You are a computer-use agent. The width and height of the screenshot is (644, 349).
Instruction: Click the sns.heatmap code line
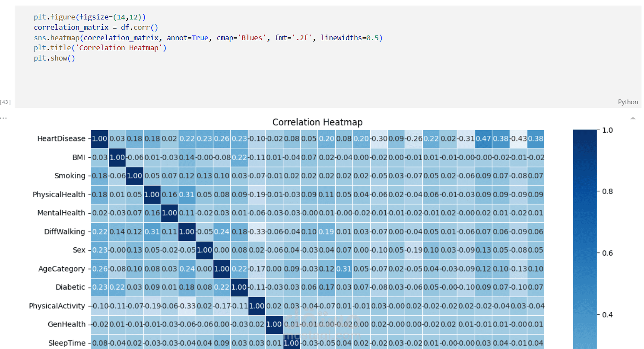(x=208, y=38)
